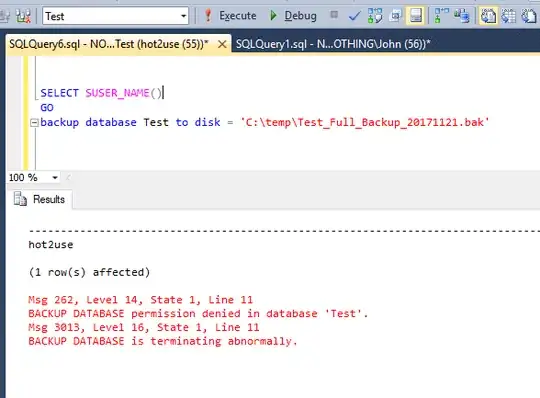540x398 pixels.
Task: Toggle the IntelliSense Enabled icon
Action: click(416, 15)
